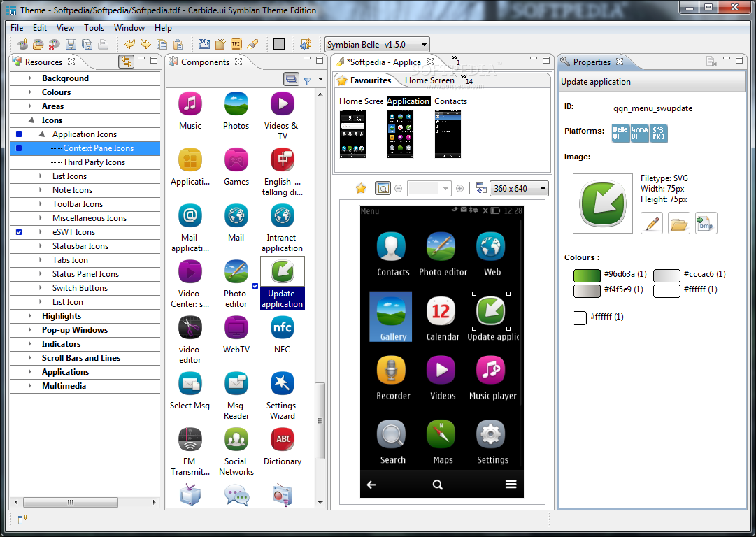Click the Paste clipboard icon

pyautogui.click(x=178, y=44)
